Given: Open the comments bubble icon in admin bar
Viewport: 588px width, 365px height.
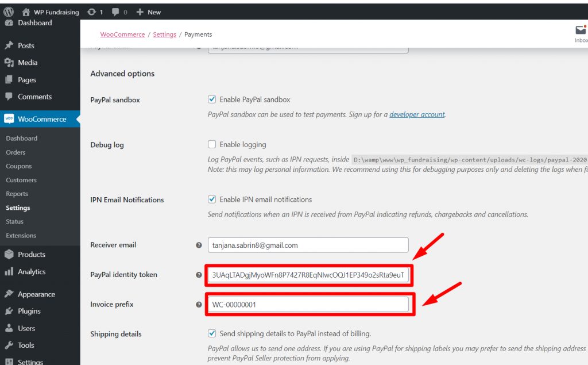Looking at the screenshot, I should (x=115, y=12).
